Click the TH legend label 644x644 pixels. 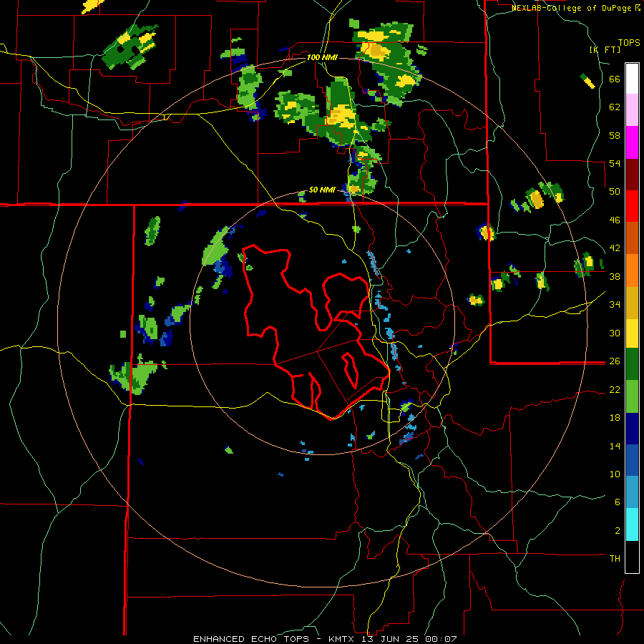tap(615, 558)
